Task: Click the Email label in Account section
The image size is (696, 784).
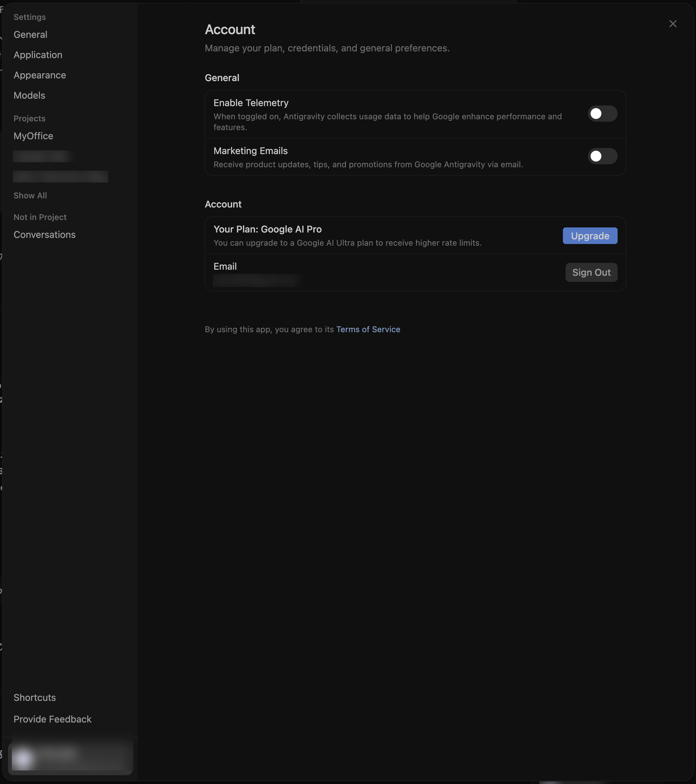Action: pyautogui.click(x=225, y=267)
